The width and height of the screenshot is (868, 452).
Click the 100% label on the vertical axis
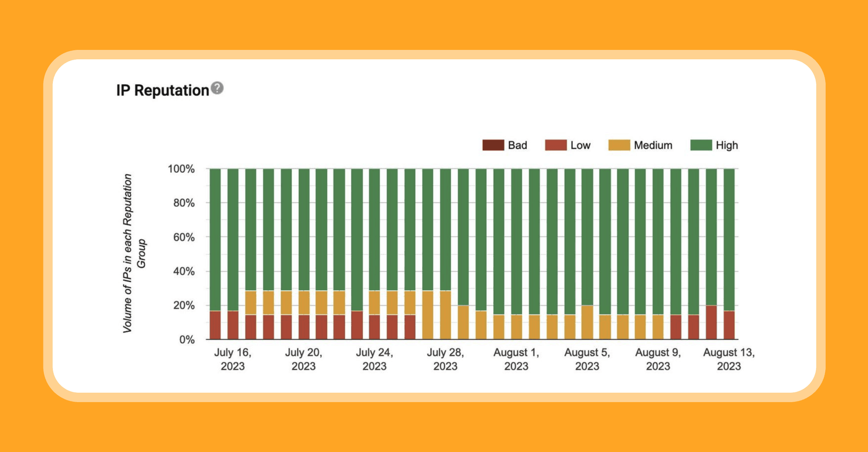181,169
